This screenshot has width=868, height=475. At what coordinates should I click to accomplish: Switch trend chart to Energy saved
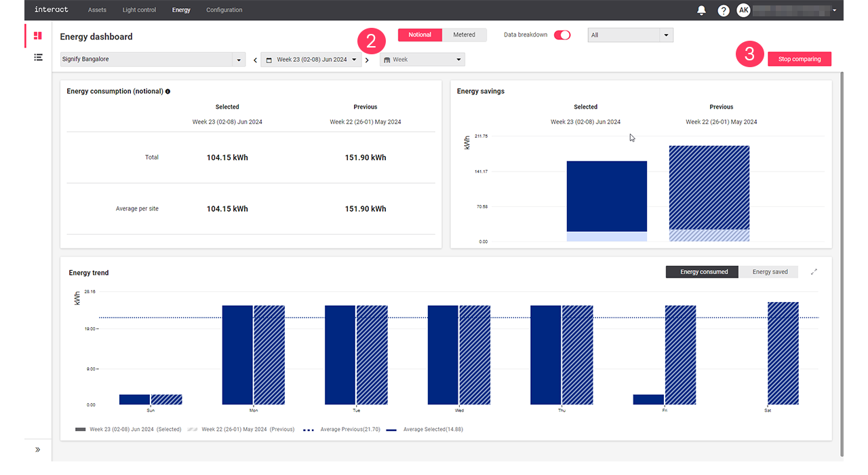pos(768,271)
